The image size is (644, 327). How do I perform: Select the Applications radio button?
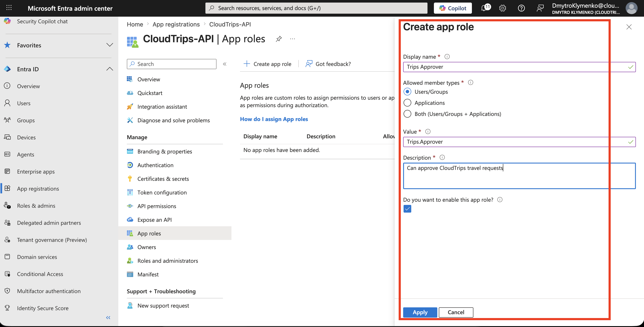407,103
